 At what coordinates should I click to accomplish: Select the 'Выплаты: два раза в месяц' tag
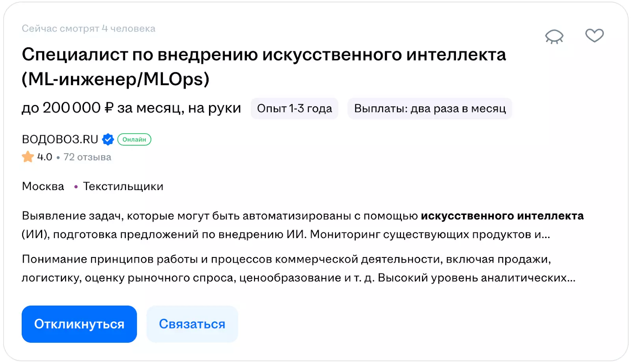click(429, 108)
